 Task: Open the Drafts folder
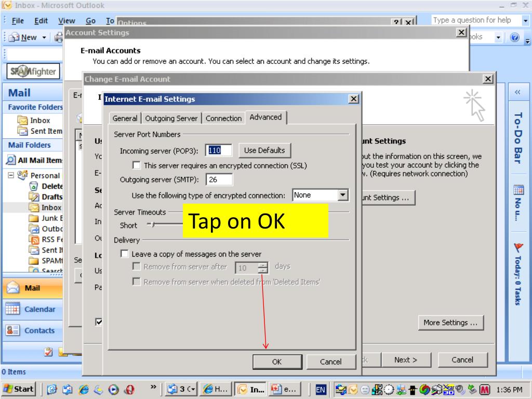(46, 197)
